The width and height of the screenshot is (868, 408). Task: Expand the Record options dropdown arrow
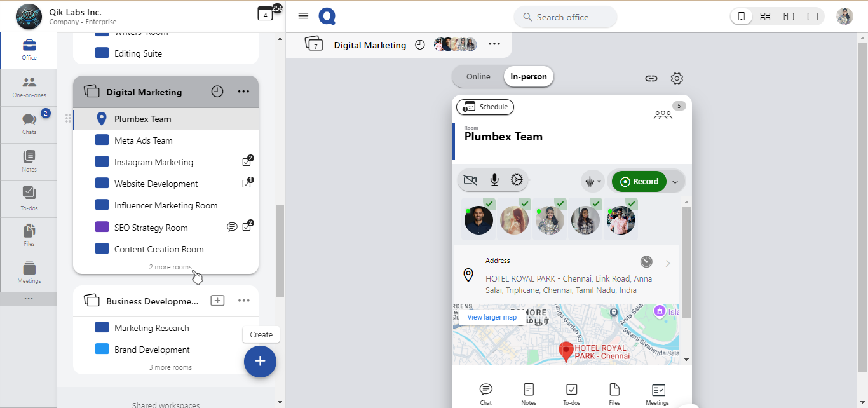(675, 182)
